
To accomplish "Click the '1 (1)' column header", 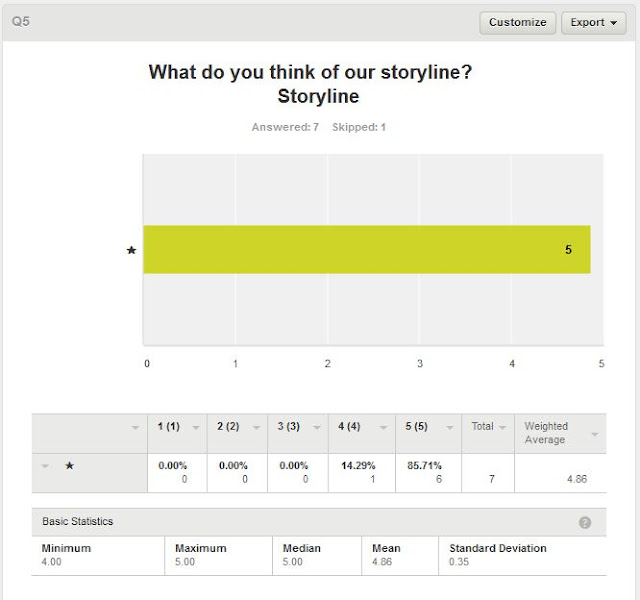I will point(169,426).
